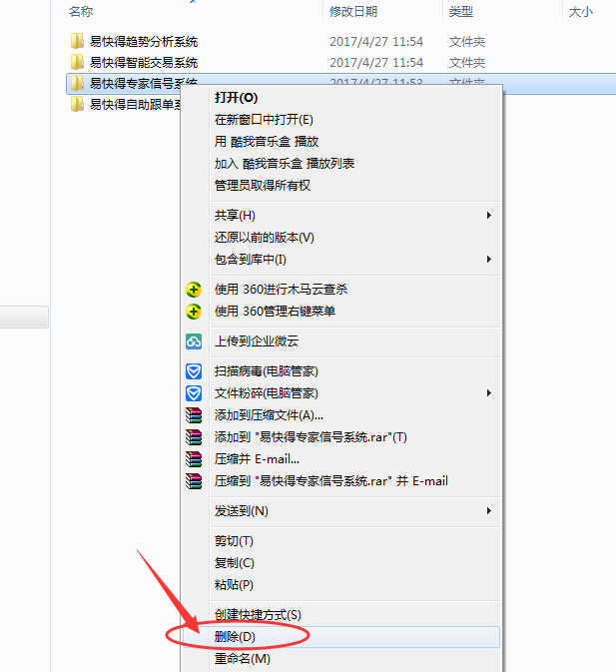Expand the 发送到(N) submenu arrow
The width and height of the screenshot is (616, 672).
pos(489,511)
